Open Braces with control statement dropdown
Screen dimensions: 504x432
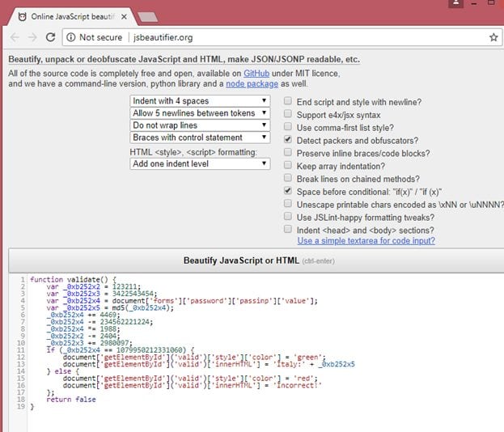[x=200, y=138]
